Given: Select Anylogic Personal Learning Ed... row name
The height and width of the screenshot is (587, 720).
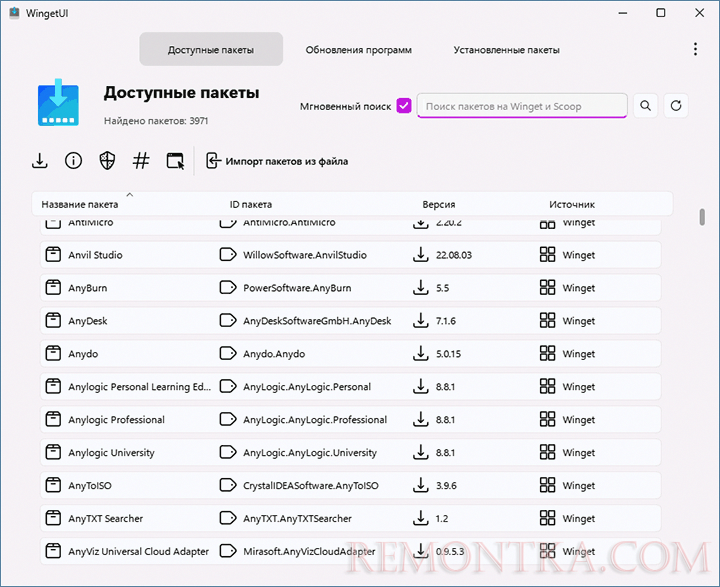Looking at the screenshot, I should (x=140, y=387).
